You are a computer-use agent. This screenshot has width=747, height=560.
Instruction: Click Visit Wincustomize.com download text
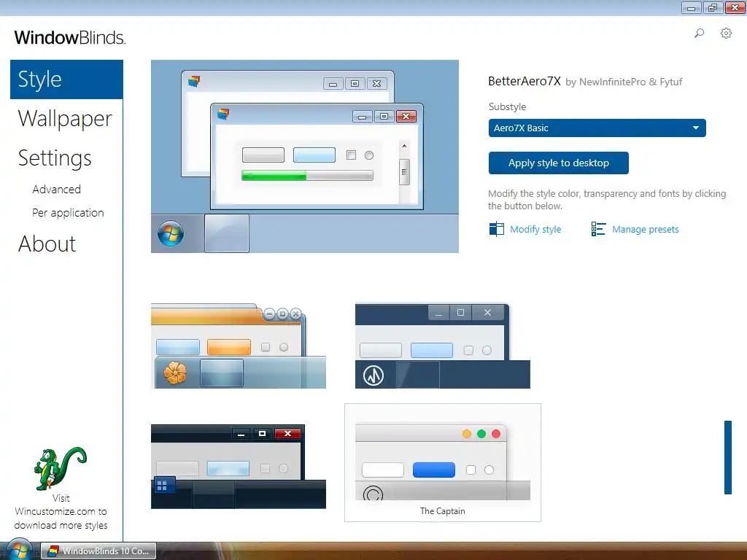coord(61,511)
